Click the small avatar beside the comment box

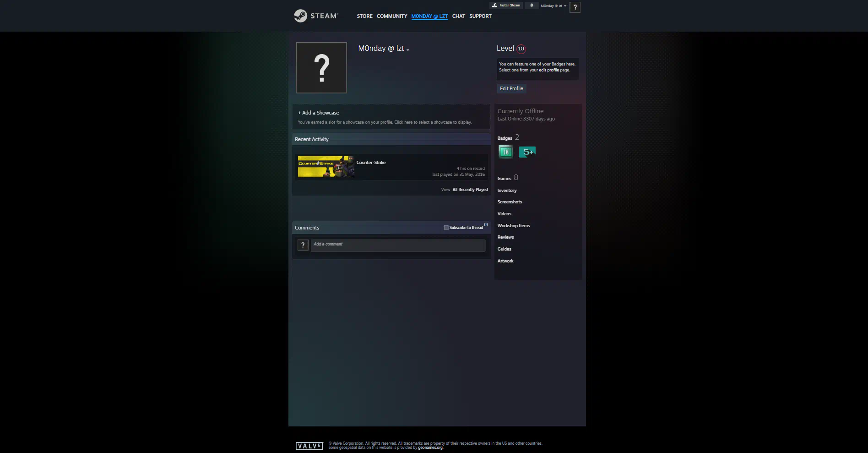click(303, 245)
